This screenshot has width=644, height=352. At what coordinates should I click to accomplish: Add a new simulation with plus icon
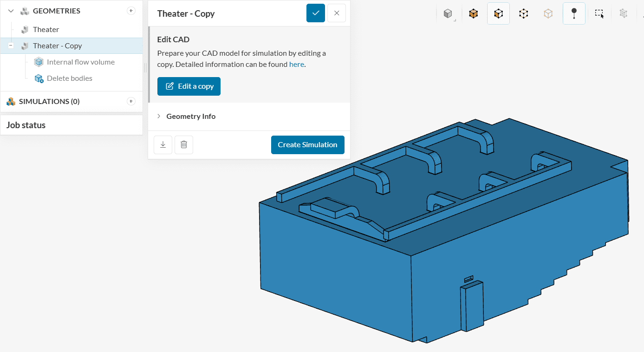pos(131,101)
